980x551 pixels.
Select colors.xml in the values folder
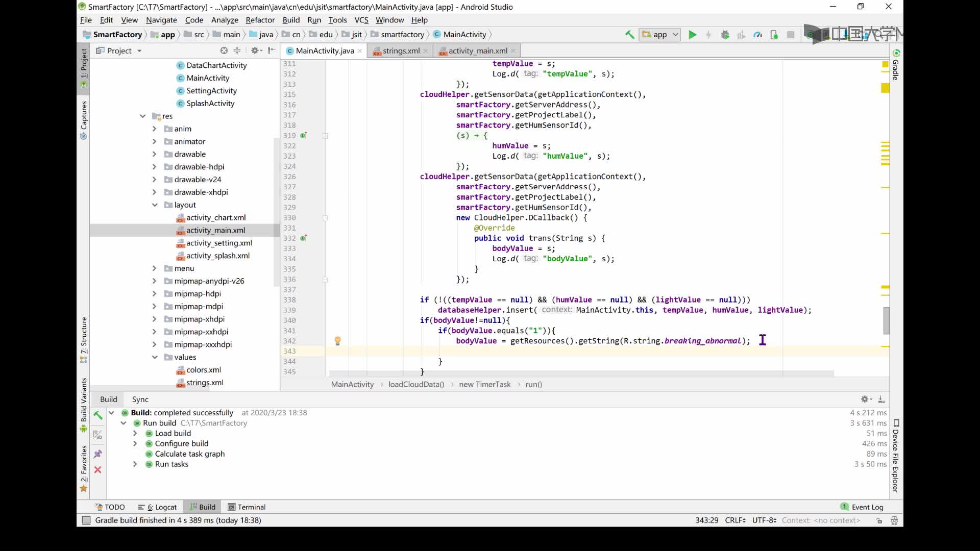click(x=203, y=370)
